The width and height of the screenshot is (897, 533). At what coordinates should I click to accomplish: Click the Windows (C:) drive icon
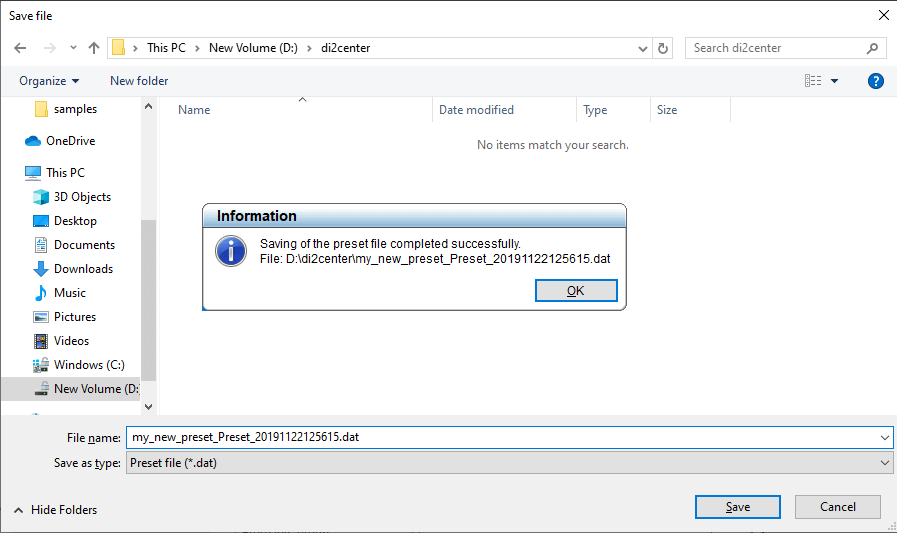point(41,365)
